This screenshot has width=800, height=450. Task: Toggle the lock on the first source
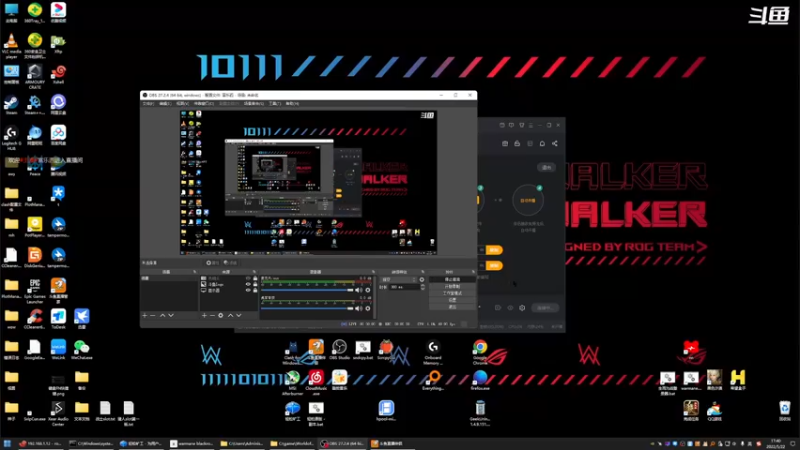[255, 279]
